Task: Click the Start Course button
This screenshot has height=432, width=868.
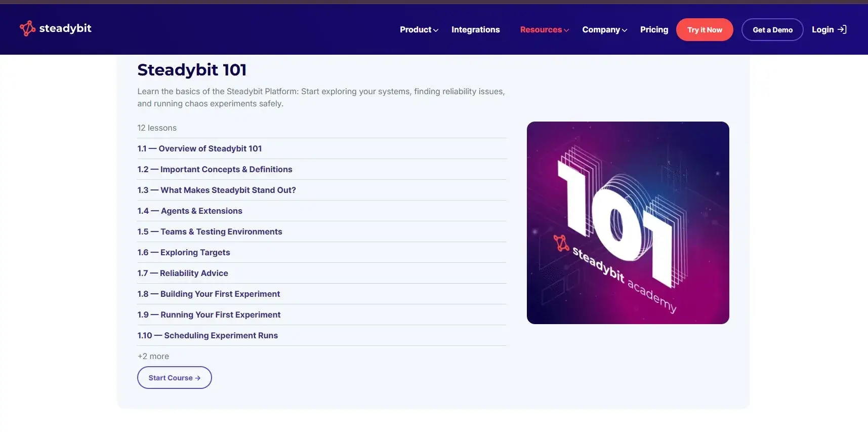Action: point(175,378)
